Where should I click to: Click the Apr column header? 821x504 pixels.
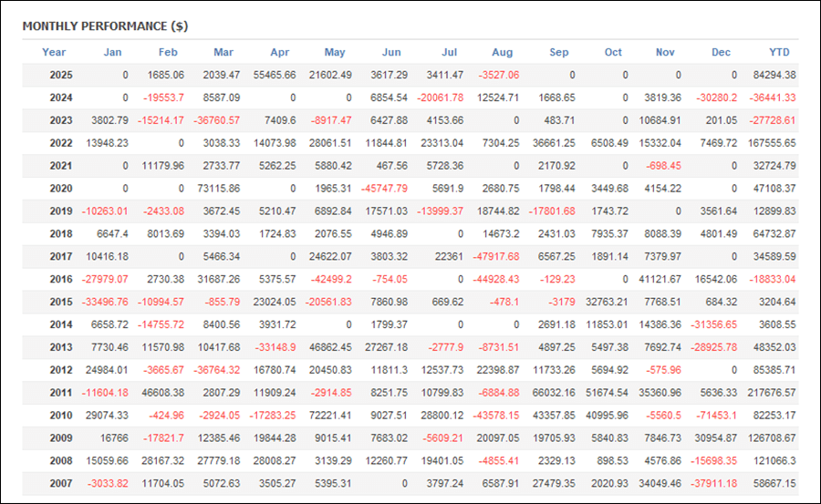click(279, 52)
